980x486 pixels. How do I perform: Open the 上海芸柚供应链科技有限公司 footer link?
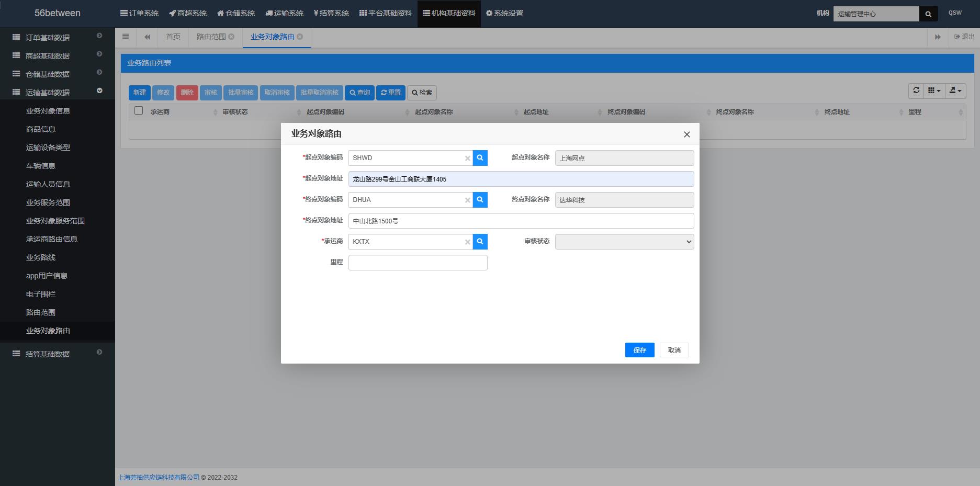click(159, 478)
